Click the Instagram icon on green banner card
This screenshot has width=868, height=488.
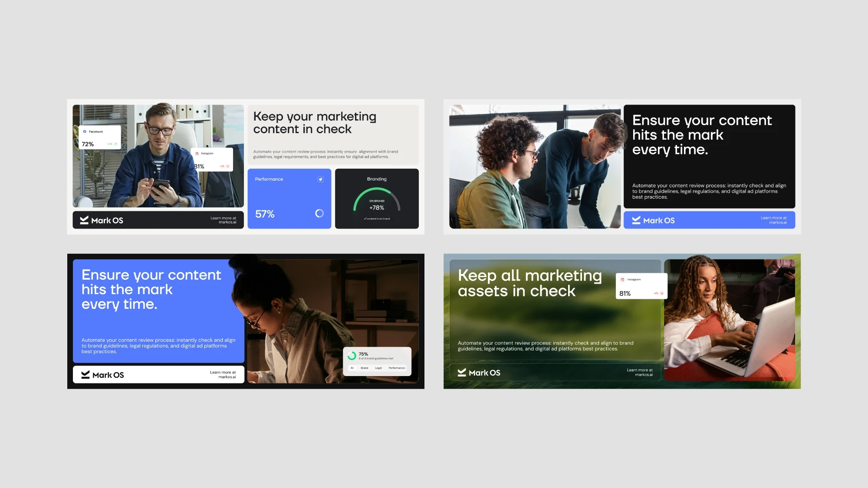(622, 280)
